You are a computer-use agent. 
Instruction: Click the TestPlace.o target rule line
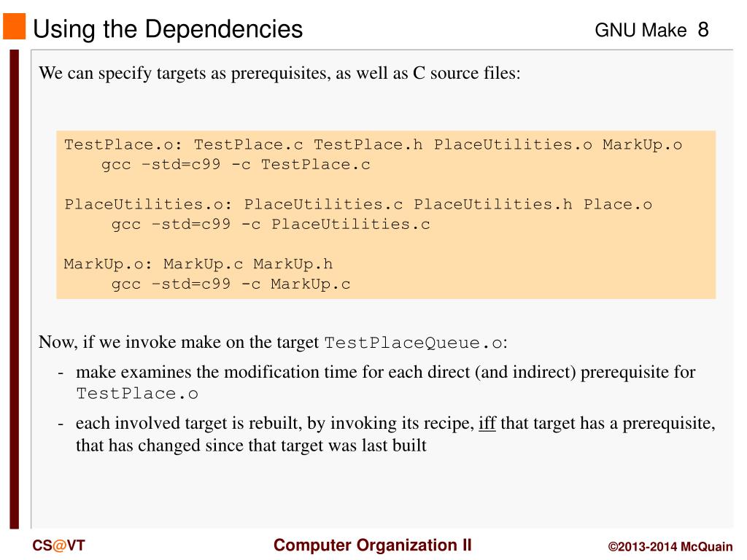tap(373, 145)
